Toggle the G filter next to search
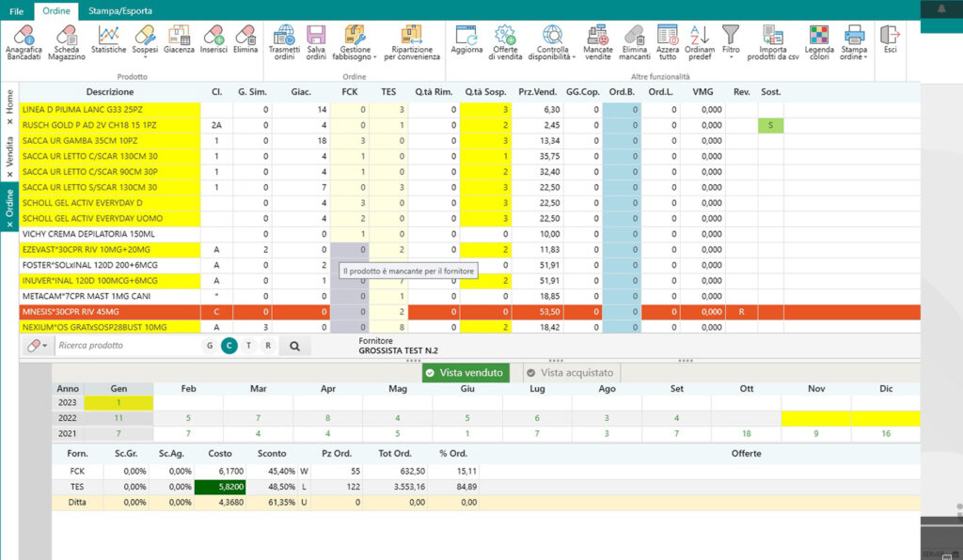 210,346
